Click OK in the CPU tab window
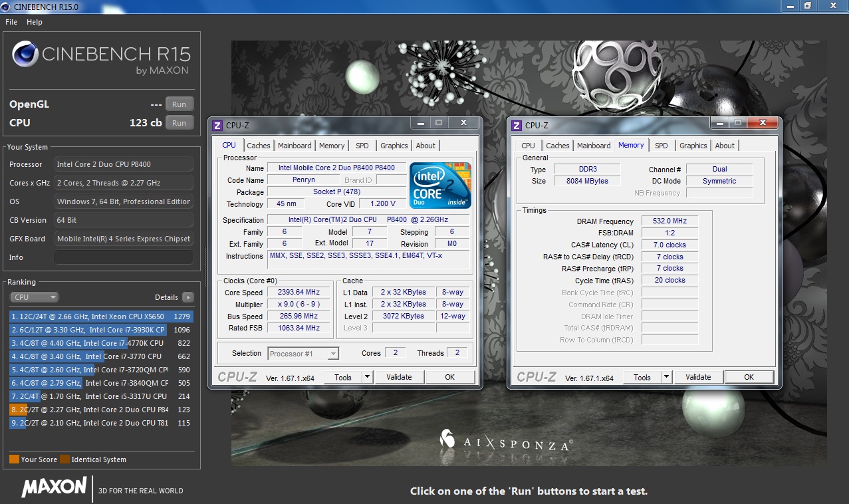This screenshot has height=504, width=849. click(x=450, y=377)
